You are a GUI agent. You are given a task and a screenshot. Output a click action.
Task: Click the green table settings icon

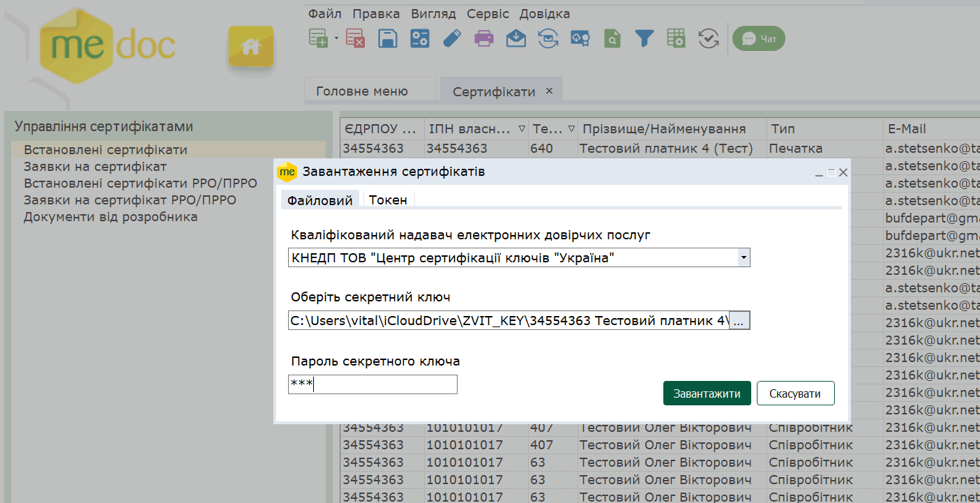pos(676,38)
